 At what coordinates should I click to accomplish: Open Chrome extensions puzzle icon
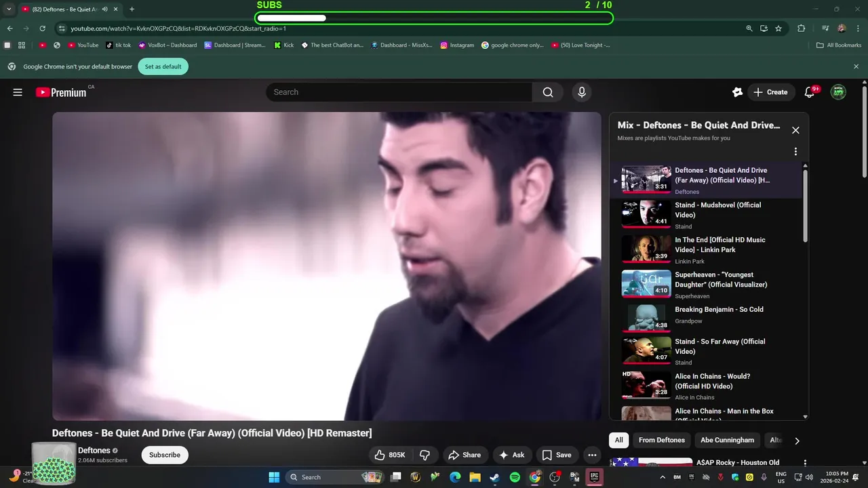pos(802,28)
